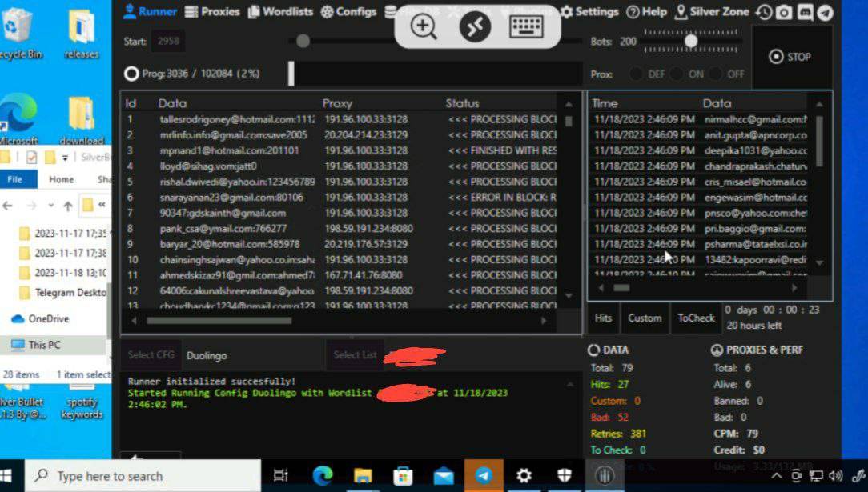The height and width of the screenshot is (492, 868).
Task: Open the File tab in File Explorer
Action: 15,180
